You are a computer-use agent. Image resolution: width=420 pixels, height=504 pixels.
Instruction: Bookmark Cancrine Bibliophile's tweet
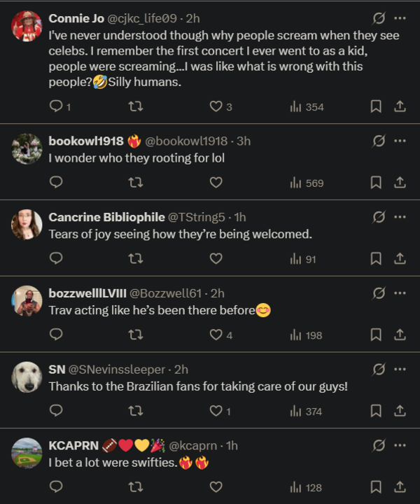376,259
